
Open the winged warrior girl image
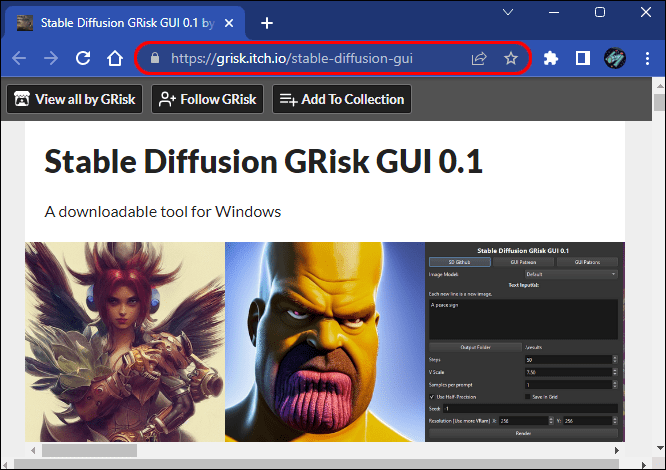(125, 342)
